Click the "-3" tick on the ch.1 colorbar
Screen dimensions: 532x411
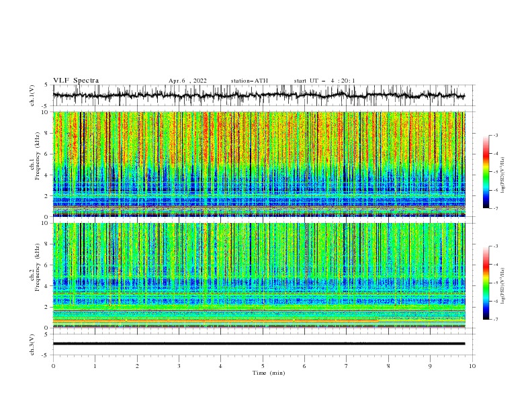(495, 135)
